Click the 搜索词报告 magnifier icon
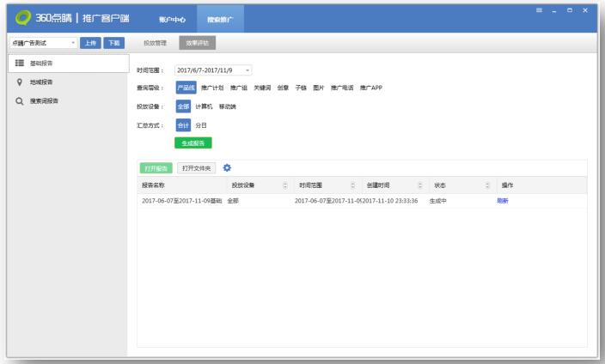Viewport: 605px width, 364px height. [x=18, y=101]
